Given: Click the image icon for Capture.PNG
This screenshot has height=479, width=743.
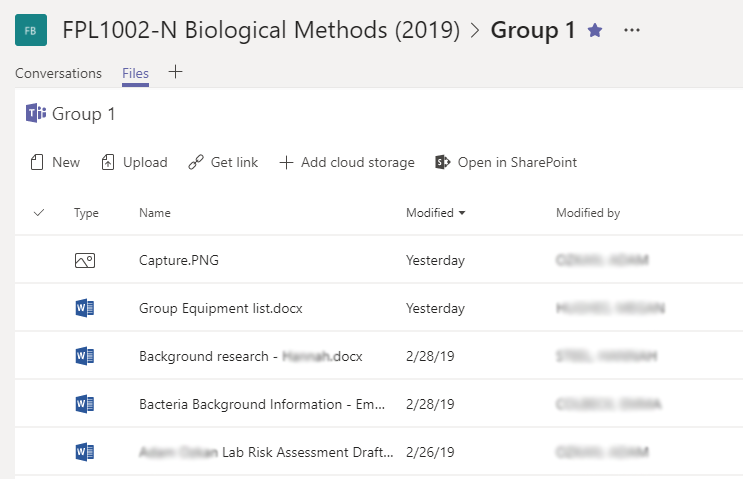Looking at the screenshot, I should pyautogui.click(x=85, y=261).
